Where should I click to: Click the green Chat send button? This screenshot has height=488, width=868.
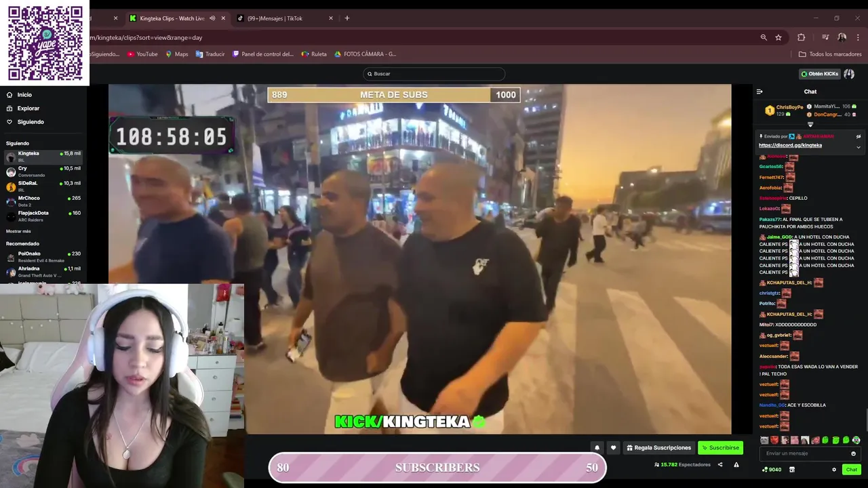(x=851, y=470)
